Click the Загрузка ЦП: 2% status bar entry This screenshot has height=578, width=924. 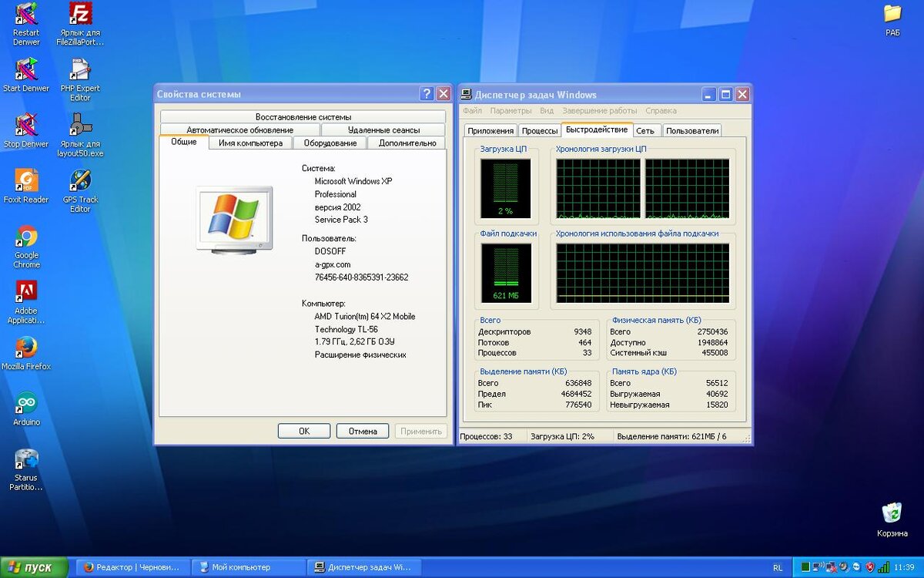(562, 437)
